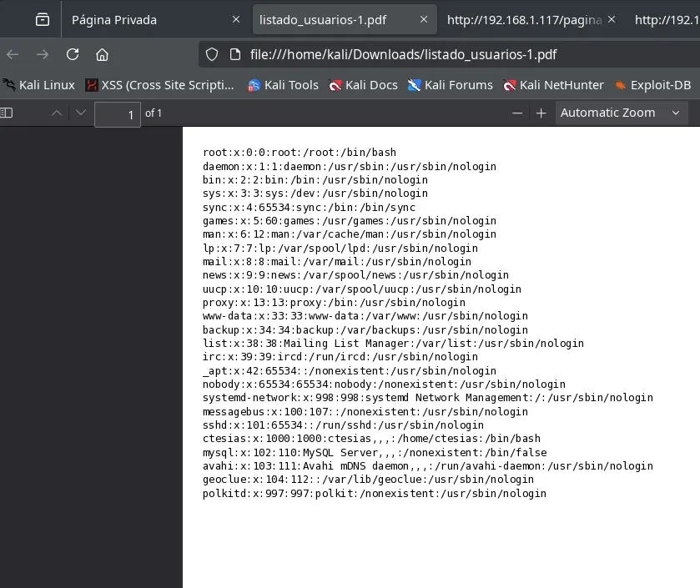
Task: Open the XSS Cross Site Scripting bookmark
Action: [160, 85]
